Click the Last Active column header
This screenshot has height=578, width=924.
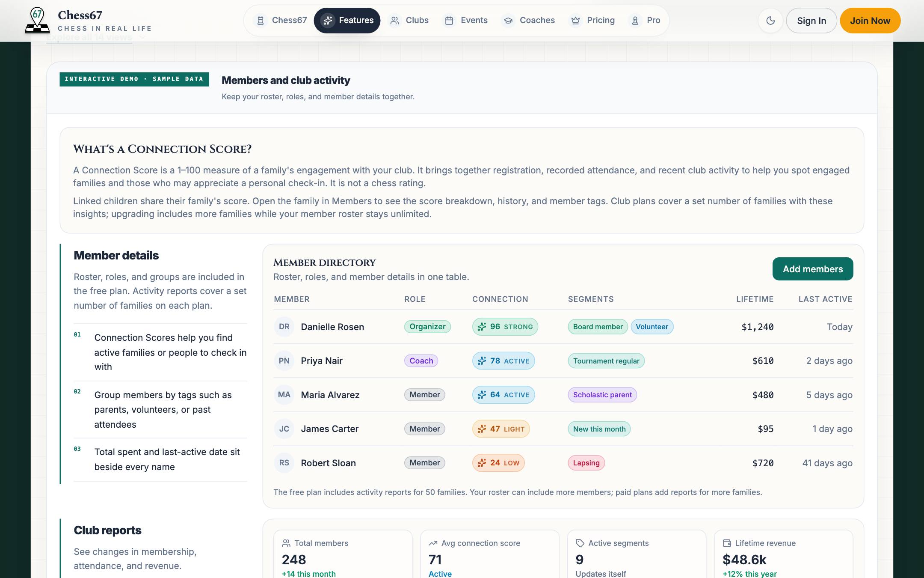[825, 299]
